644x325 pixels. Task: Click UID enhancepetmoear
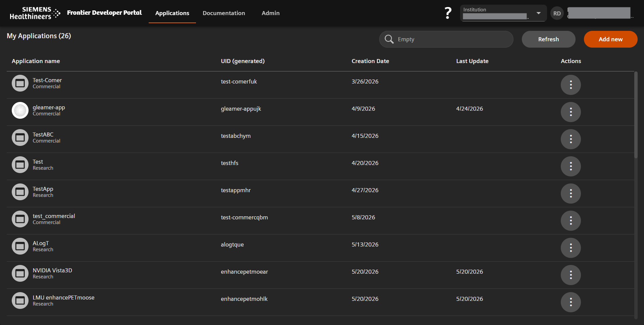pyautogui.click(x=244, y=272)
